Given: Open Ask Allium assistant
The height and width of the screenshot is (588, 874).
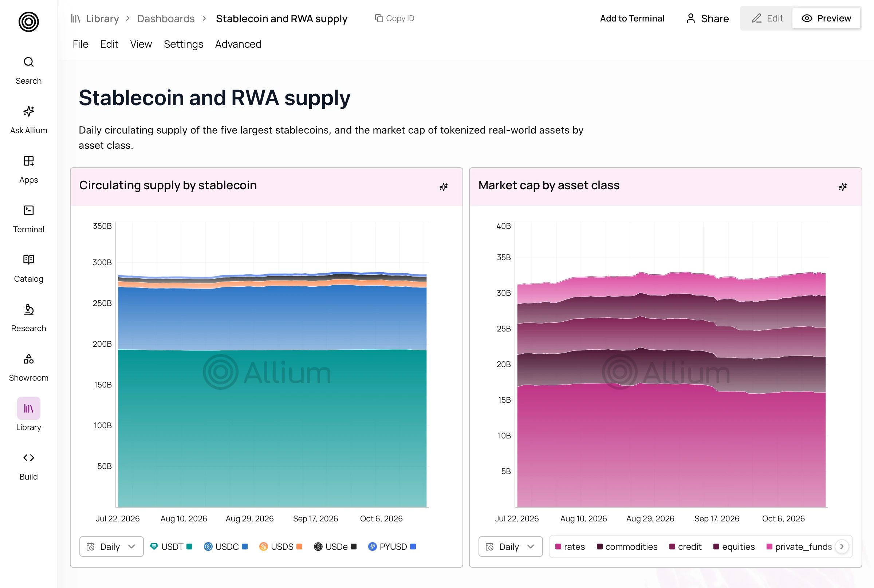Looking at the screenshot, I should pyautogui.click(x=28, y=120).
